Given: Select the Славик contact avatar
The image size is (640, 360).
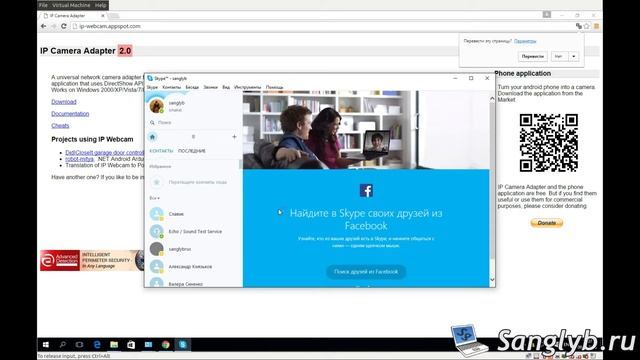Looking at the screenshot, I should pyautogui.click(x=156, y=214).
